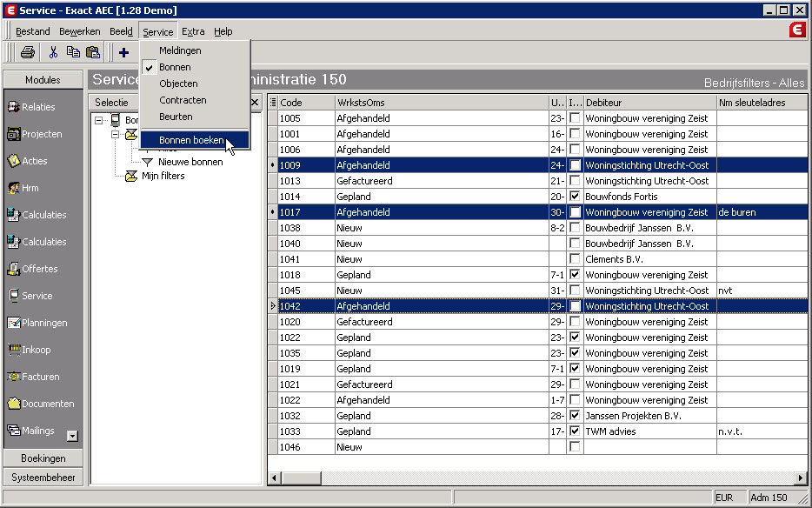
Task: Open the Help menu
Action: (223, 31)
